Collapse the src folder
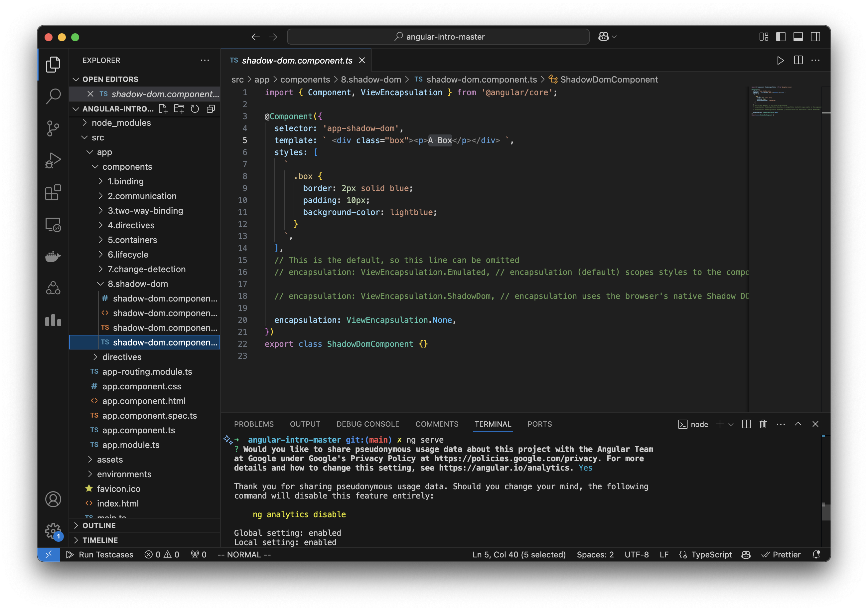Viewport: 868px width, 611px height. pos(144,138)
